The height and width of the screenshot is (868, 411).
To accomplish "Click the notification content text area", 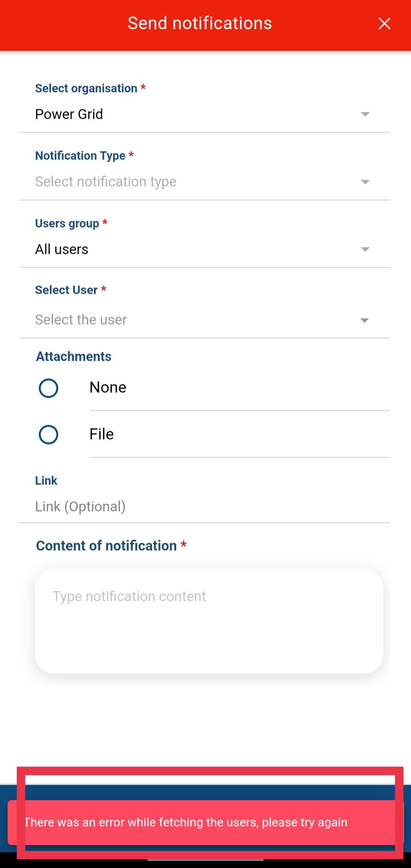I will [209, 621].
